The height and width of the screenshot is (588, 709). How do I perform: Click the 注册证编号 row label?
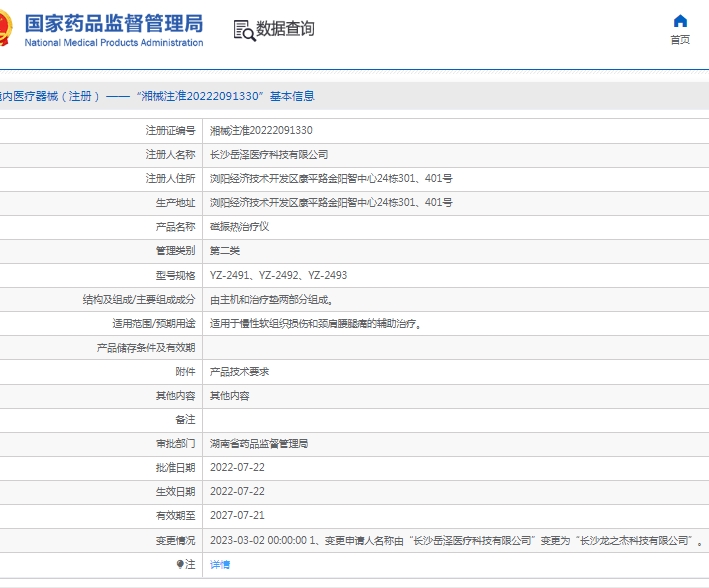point(170,131)
